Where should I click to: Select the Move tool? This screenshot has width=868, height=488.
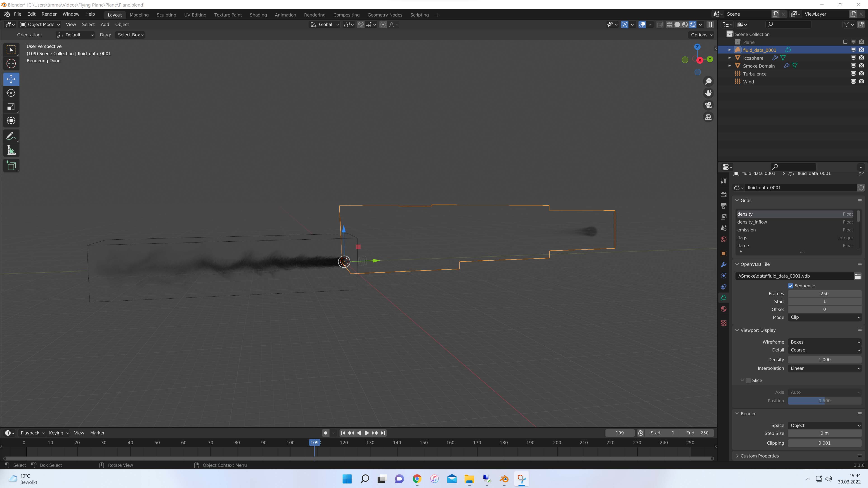pos(11,79)
